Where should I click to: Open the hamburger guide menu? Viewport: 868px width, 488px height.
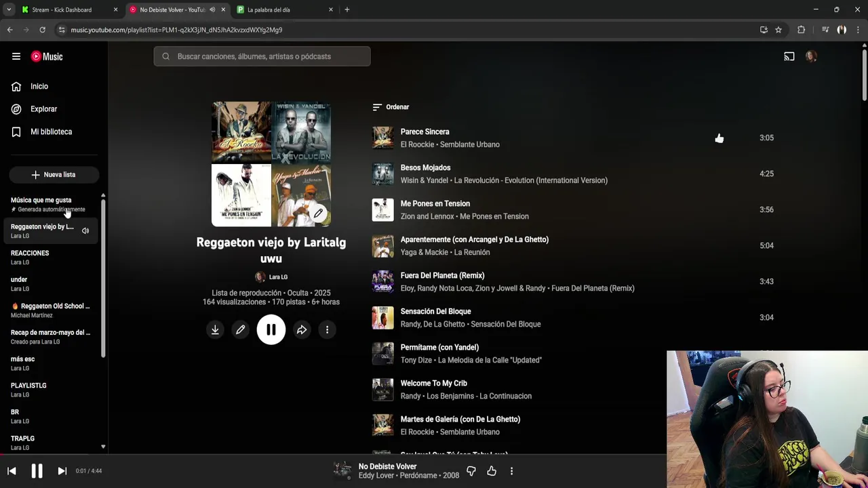pos(16,56)
